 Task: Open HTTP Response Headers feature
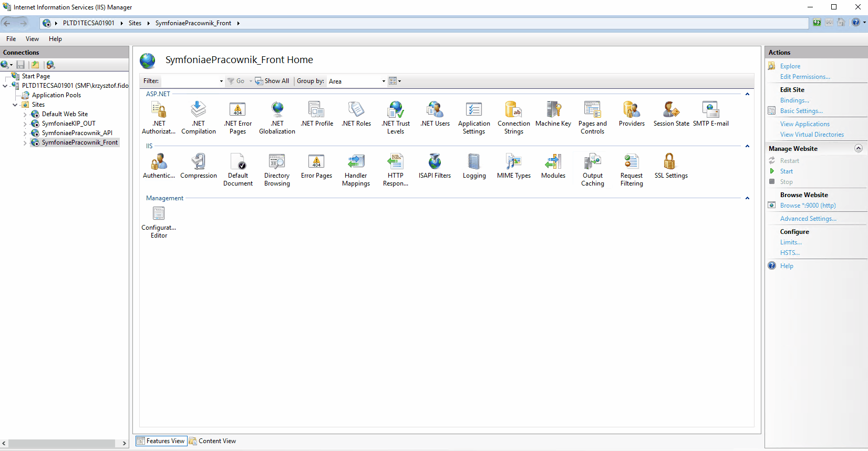396,170
